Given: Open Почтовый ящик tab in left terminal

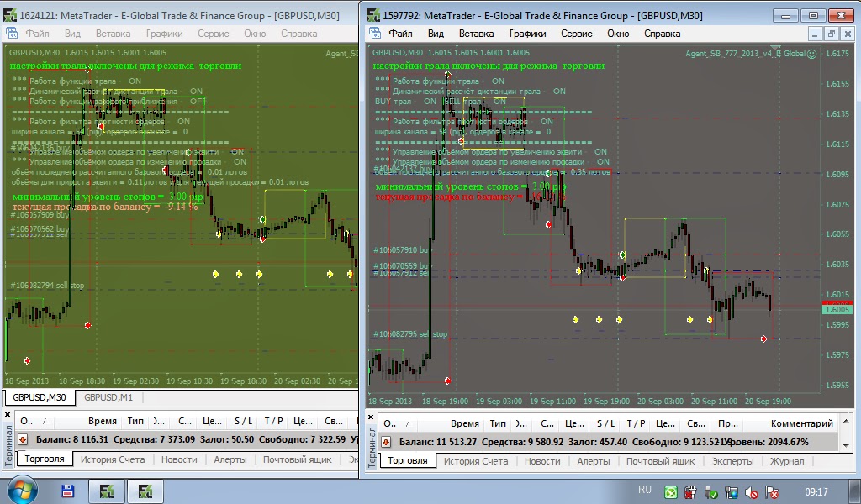Looking at the screenshot, I should click(x=297, y=459).
